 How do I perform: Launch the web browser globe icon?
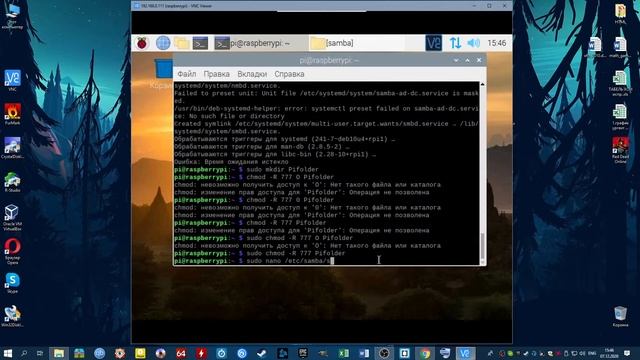click(x=163, y=43)
